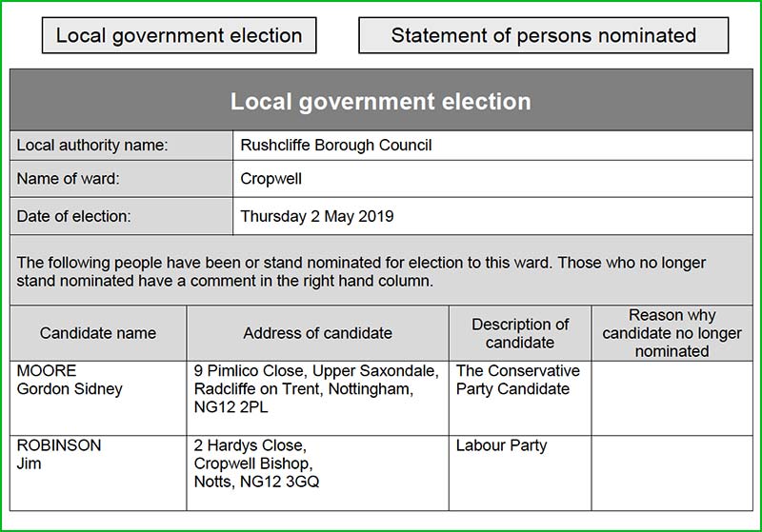This screenshot has width=762, height=532.
Task: Click the 'Name of ward:' label cell
Action: [x=122, y=179]
